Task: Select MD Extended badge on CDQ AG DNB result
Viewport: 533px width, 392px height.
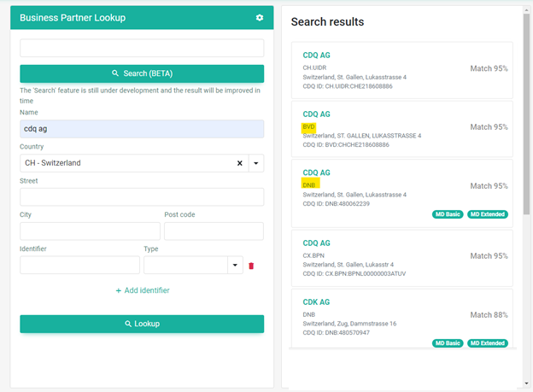Action: (x=488, y=214)
